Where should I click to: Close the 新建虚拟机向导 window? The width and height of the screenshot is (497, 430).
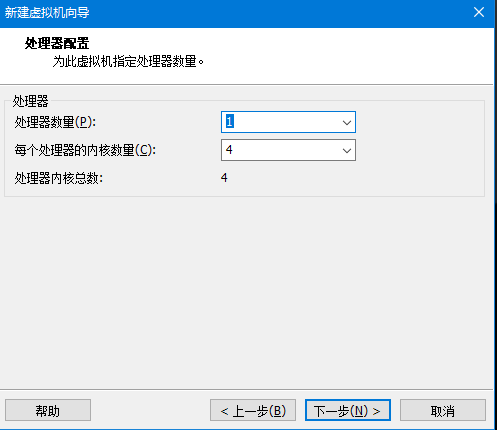pyautogui.click(x=479, y=13)
